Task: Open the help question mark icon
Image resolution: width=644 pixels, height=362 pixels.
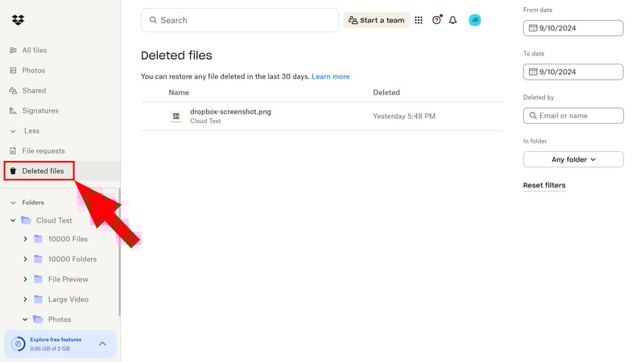Action: (436, 20)
